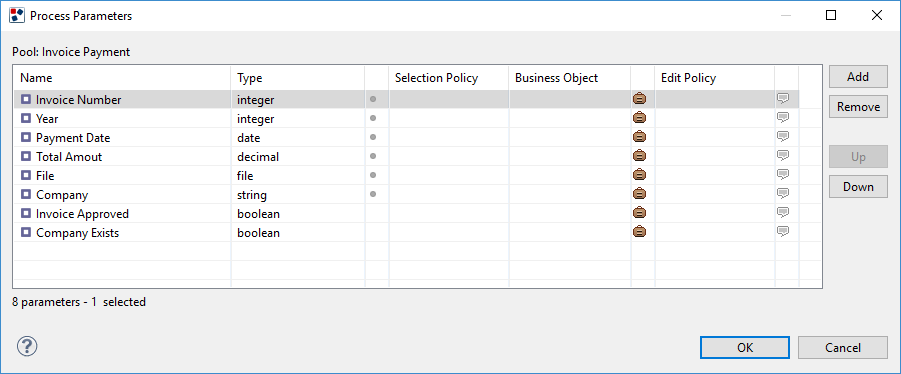Move the selected parameter Down
The image size is (901, 374).
tap(858, 187)
